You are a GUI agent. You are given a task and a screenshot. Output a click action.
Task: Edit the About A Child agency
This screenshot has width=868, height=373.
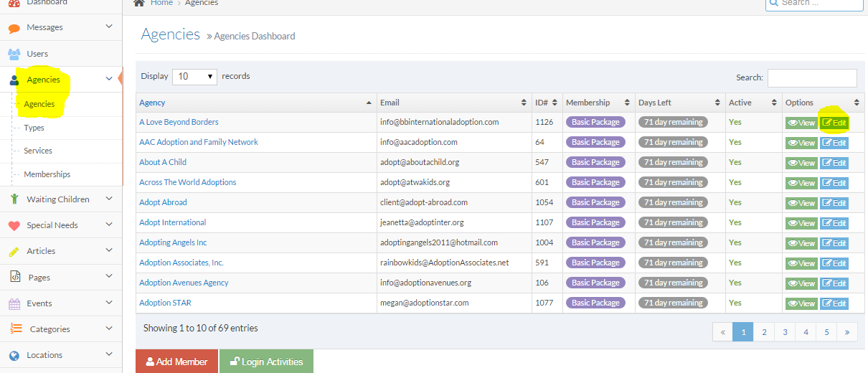(x=834, y=163)
